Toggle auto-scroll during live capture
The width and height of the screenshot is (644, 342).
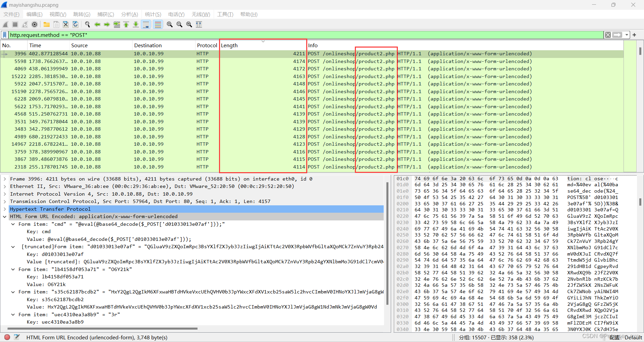[146, 24]
